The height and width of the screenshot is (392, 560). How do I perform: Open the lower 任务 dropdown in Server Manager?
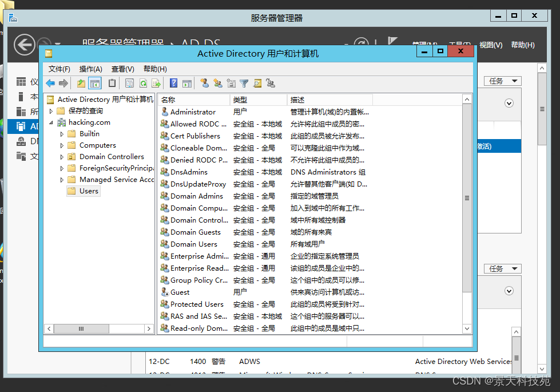(x=503, y=269)
